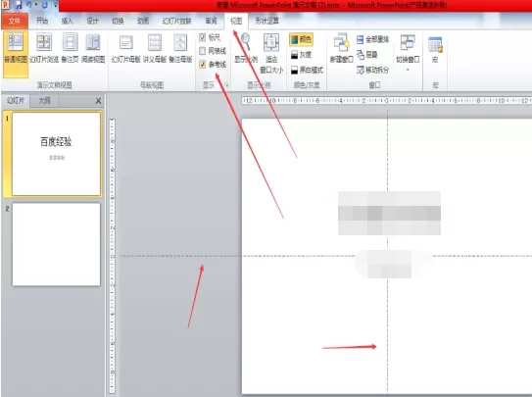
Task: Switch to Reading view (阅读视图)
Action: 93,48
